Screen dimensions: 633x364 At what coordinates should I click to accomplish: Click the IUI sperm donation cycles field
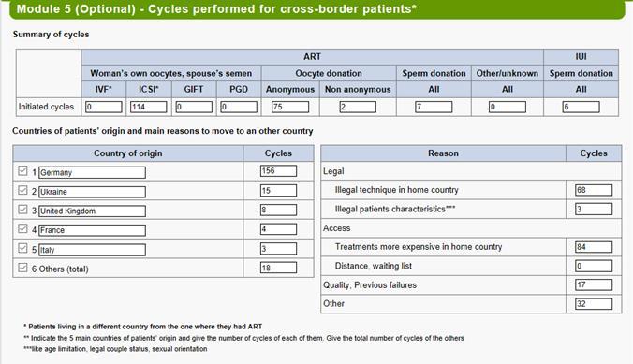click(x=581, y=107)
